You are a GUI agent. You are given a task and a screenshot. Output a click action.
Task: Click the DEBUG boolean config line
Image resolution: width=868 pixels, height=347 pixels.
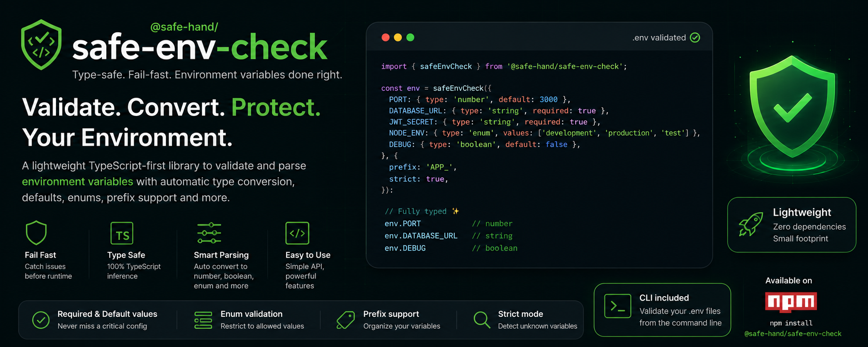coord(485,144)
